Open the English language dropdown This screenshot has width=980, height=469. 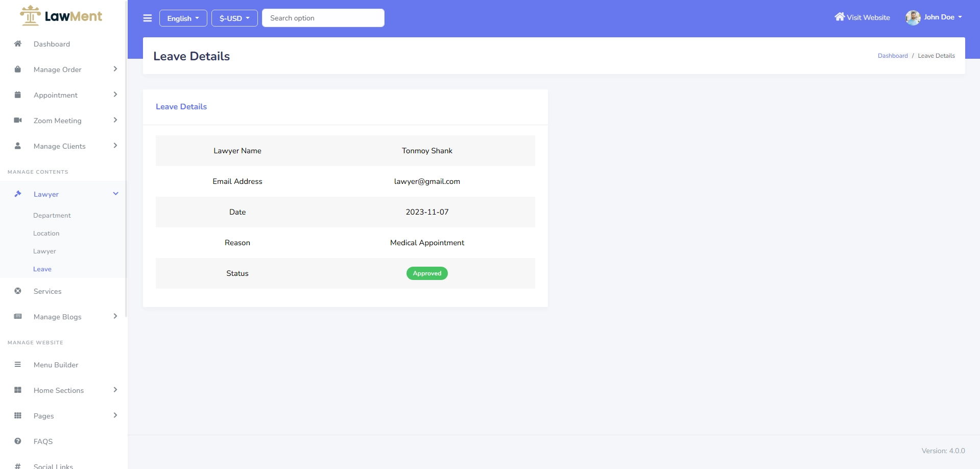pos(183,18)
